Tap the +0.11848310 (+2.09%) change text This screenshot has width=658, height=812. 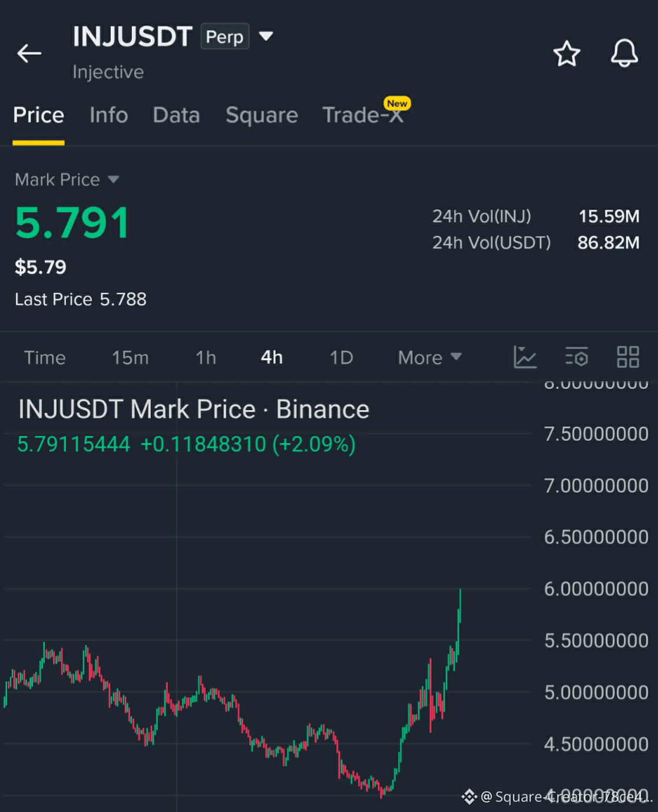pos(248,444)
